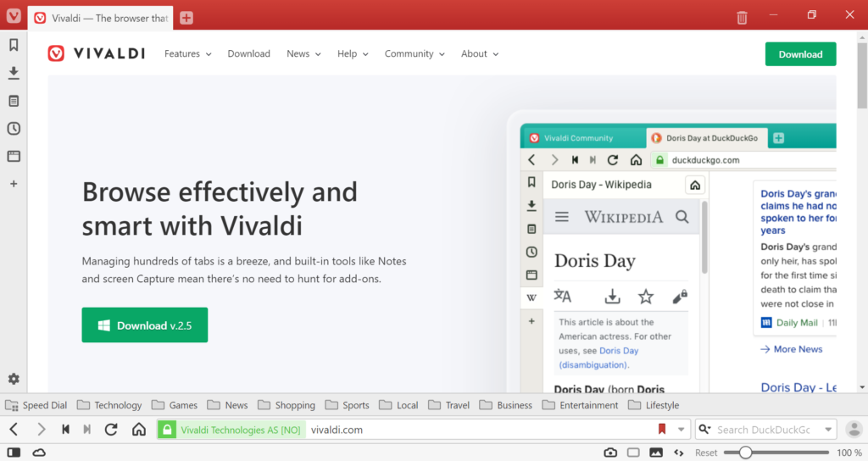
Task: Click the search engine magnifier icon
Action: point(704,429)
